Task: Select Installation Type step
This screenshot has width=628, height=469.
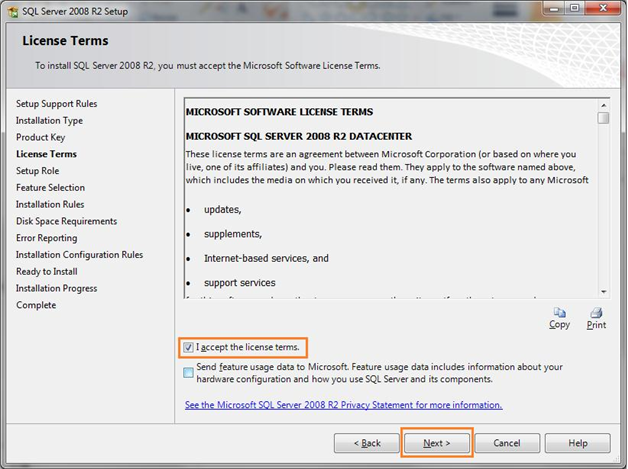Action: tap(49, 121)
